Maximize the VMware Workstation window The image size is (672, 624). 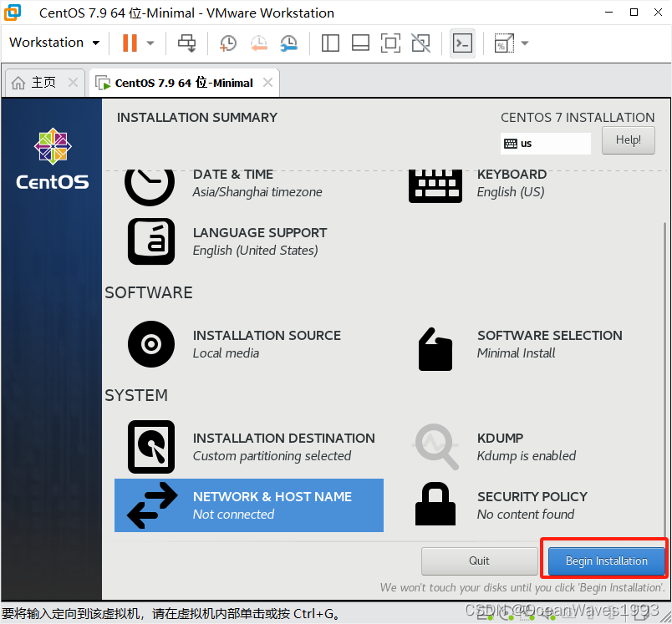(x=634, y=13)
